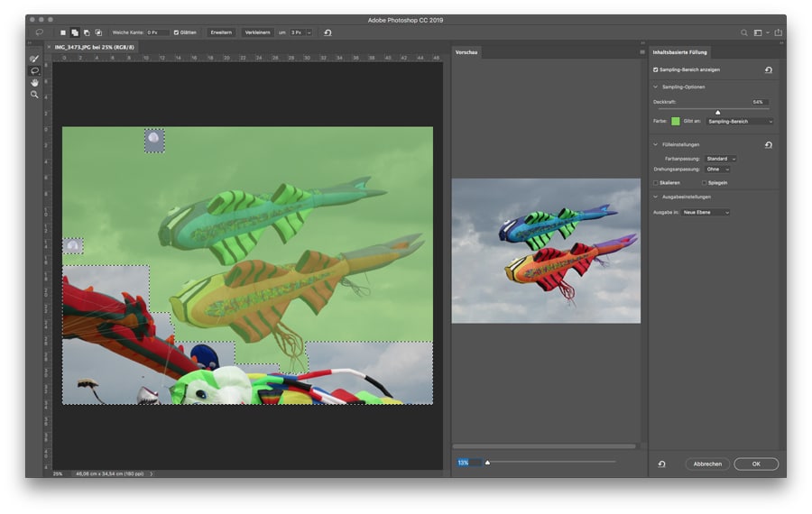Select the Sampling Brush tool
This screenshot has width=812, height=514.
coord(34,59)
